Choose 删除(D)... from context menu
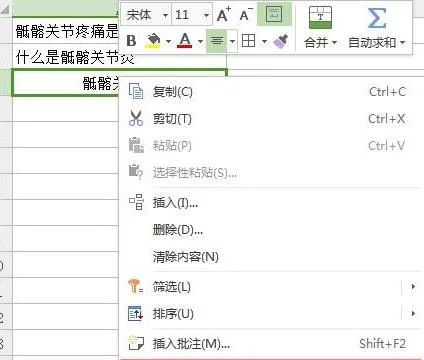Screen dimensions: 424x360 click(269, 230)
